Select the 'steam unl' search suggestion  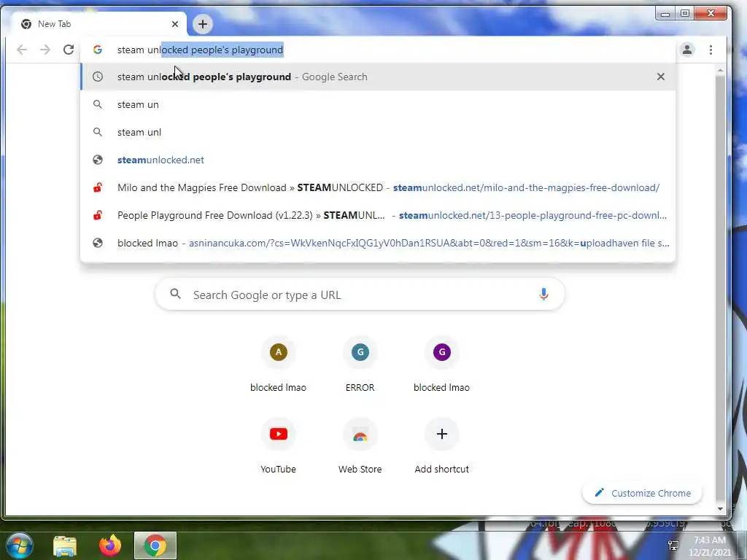378,132
